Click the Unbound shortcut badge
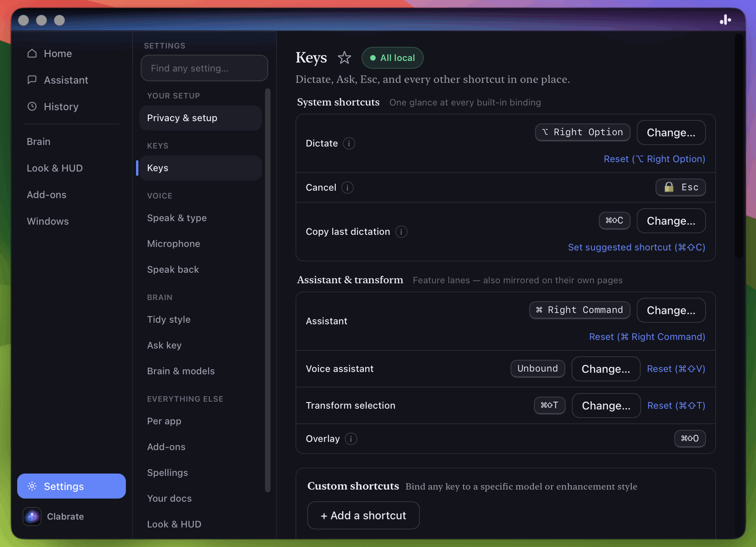Screen dimensions: 756x547 pos(537,368)
